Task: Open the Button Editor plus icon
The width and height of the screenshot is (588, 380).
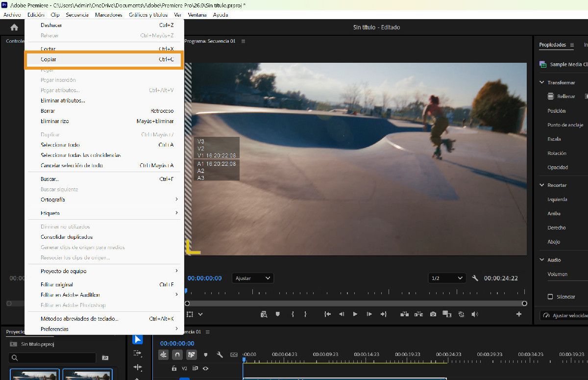Action: point(519,314)
